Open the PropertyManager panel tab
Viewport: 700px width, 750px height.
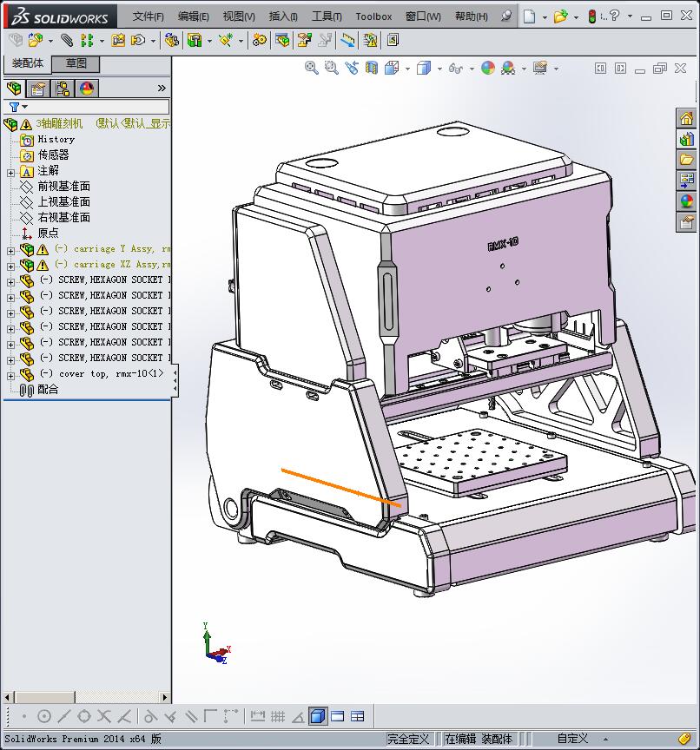(x=38, y=89)
